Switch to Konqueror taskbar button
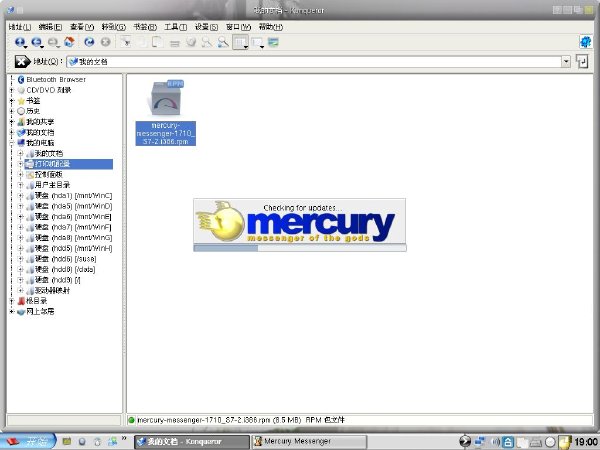The width and height of the screenshot is (600, 450). point(191,442)
